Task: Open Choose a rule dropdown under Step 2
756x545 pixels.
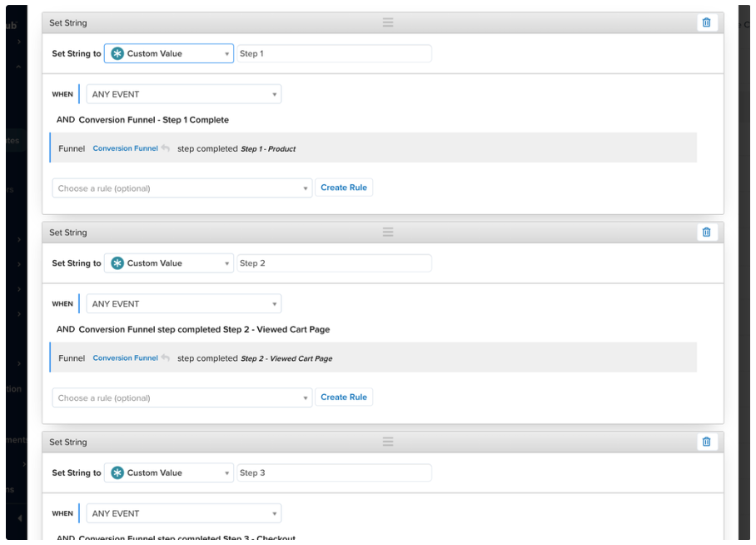Action: pos(182,397)
